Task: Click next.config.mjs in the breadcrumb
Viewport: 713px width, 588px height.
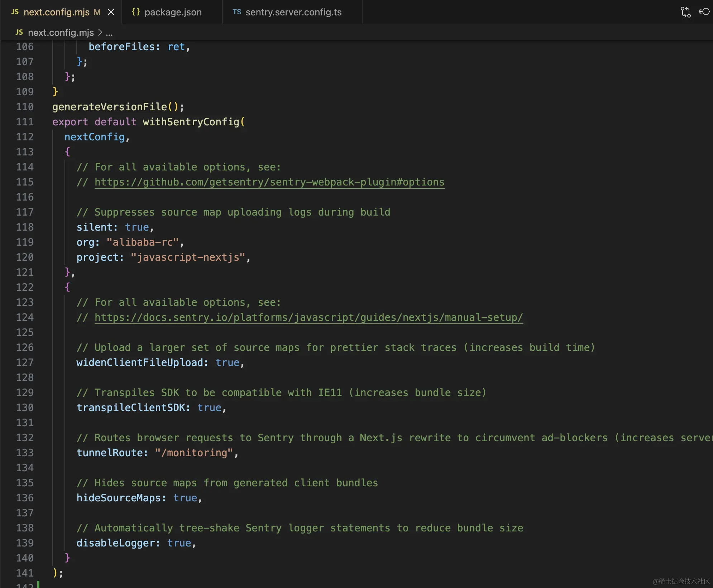Action: 61,33
